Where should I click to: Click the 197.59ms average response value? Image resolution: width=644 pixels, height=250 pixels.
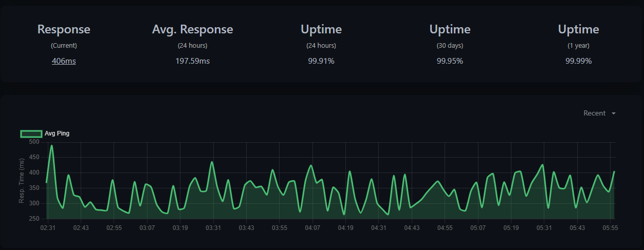coord(192,61)
